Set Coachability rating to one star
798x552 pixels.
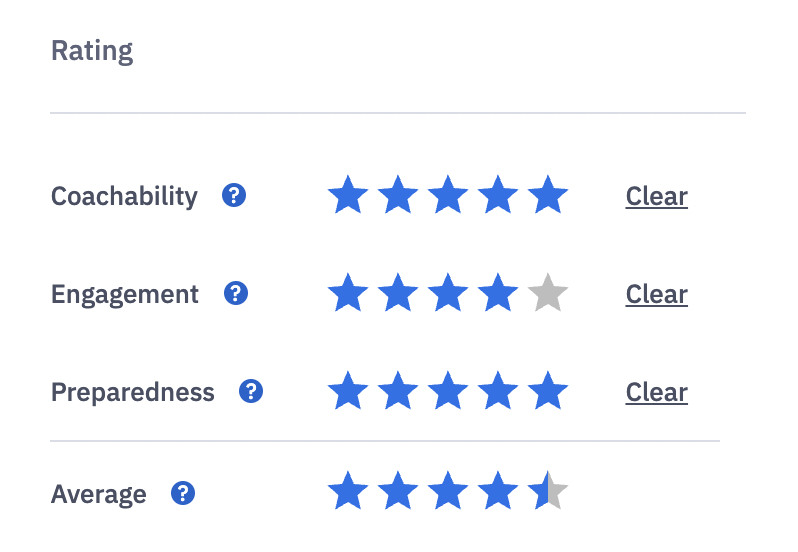[x=348, y=195]
